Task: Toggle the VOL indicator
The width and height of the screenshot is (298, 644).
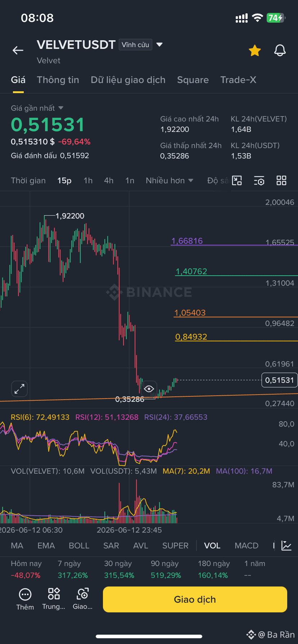Action: click(x=212, y=546)
